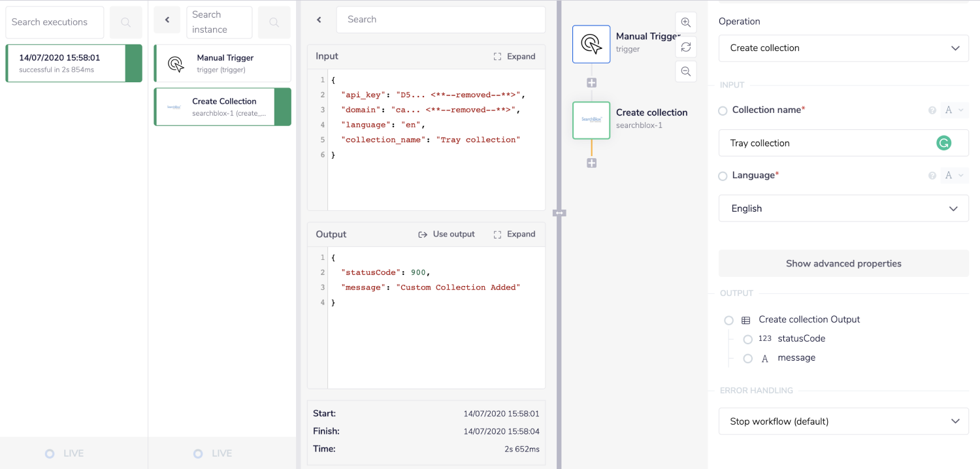Click the zoom out magnifier icon

coord(685,72)
